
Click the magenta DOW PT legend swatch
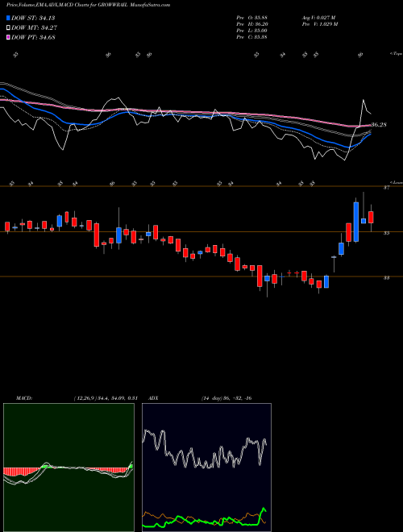pos(9,37)
